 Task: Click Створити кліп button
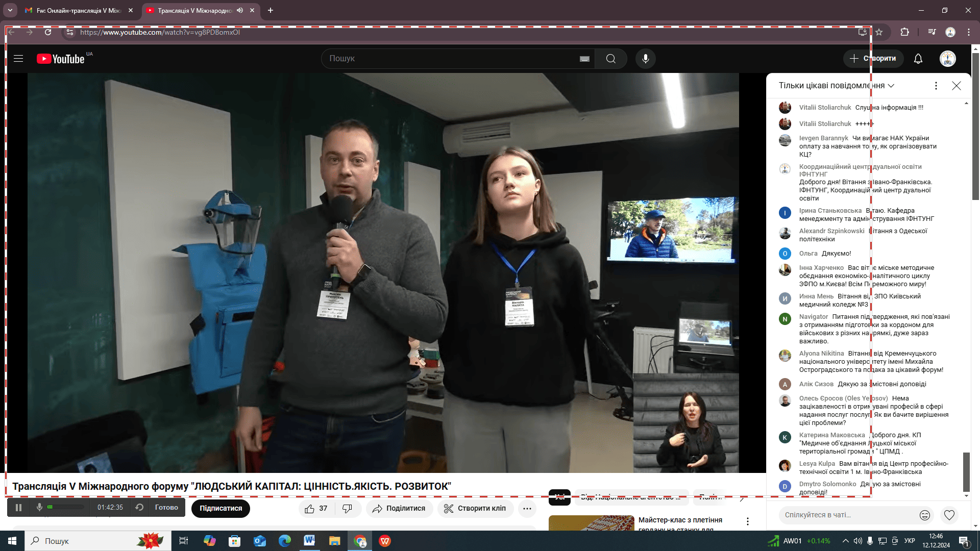pyautogui.click(x=475, y=509)
